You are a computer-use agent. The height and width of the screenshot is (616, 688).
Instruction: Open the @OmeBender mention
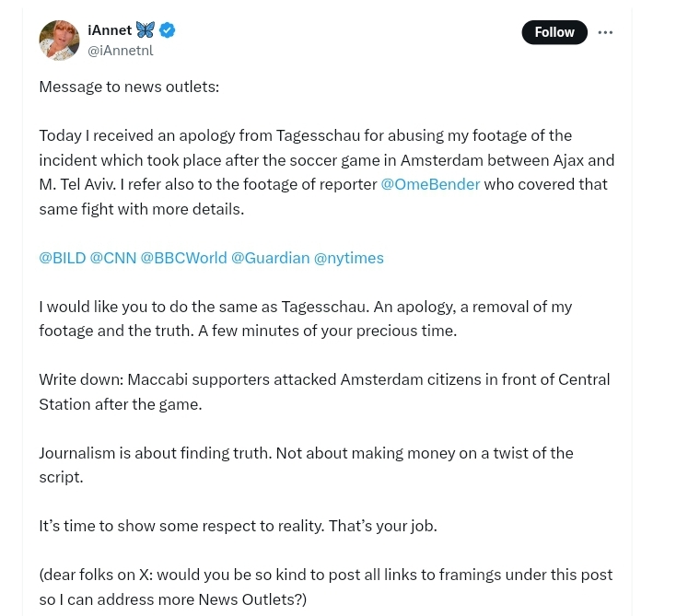[430, 184]
